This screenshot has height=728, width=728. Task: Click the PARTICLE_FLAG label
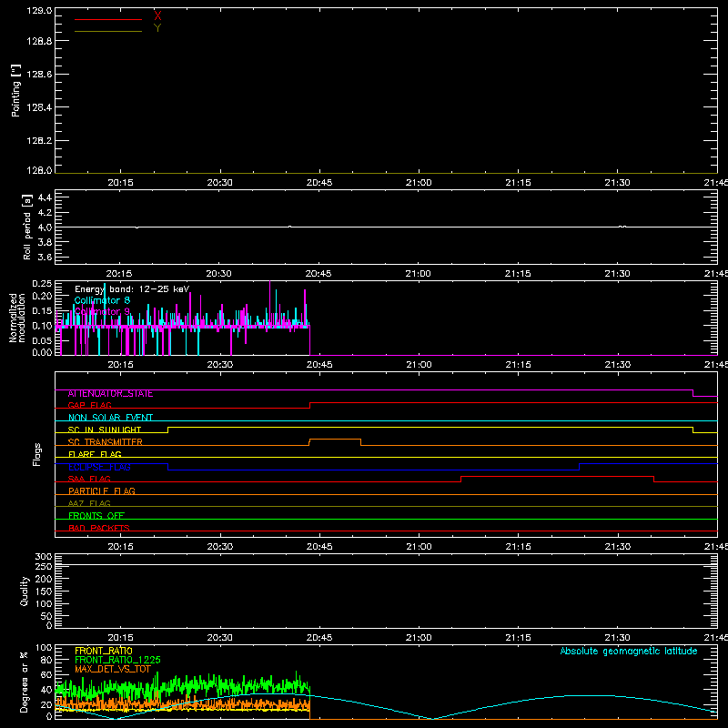coord(102,491)
